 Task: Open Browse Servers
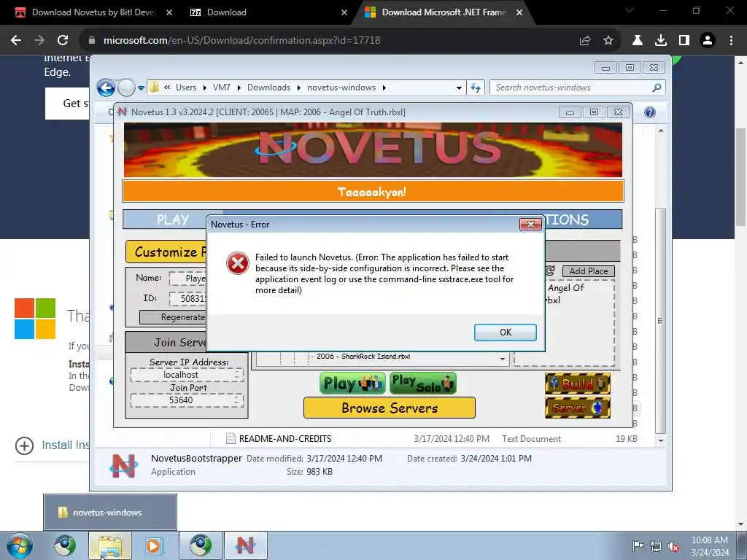pos(390,408)
